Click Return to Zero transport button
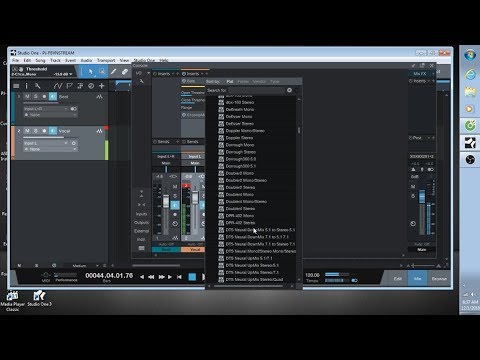 click(179, 277)
